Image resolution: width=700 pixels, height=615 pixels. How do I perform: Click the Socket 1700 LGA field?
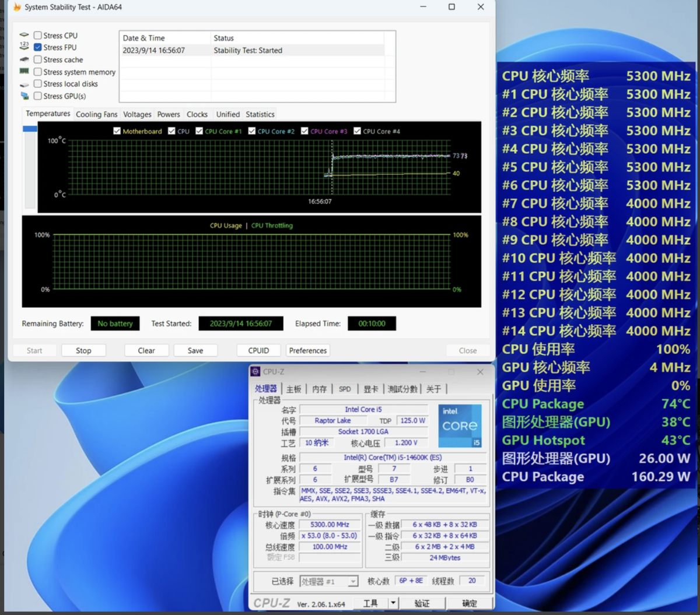tap(363, 431)
